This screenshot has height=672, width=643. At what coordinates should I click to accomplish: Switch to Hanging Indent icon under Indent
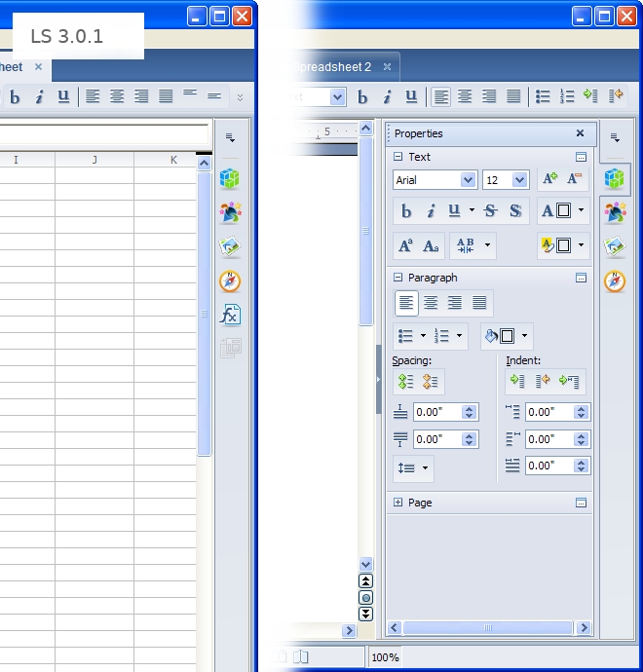point(569,380)
